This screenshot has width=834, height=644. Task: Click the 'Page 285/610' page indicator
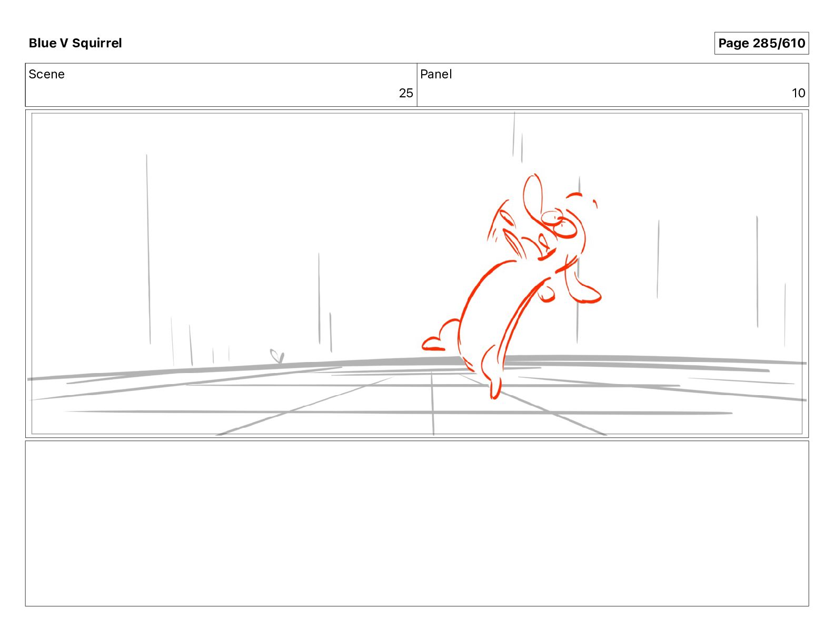(761, 43)
